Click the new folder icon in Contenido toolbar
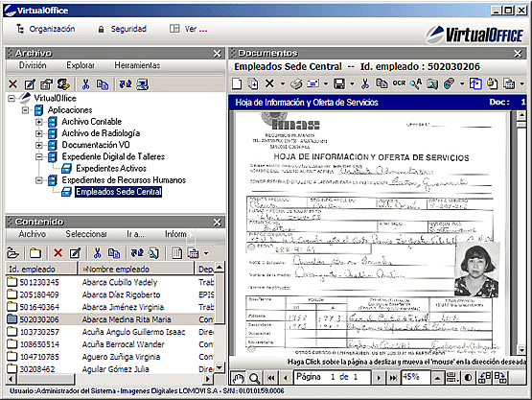532x400 pixels. point(35,253)
